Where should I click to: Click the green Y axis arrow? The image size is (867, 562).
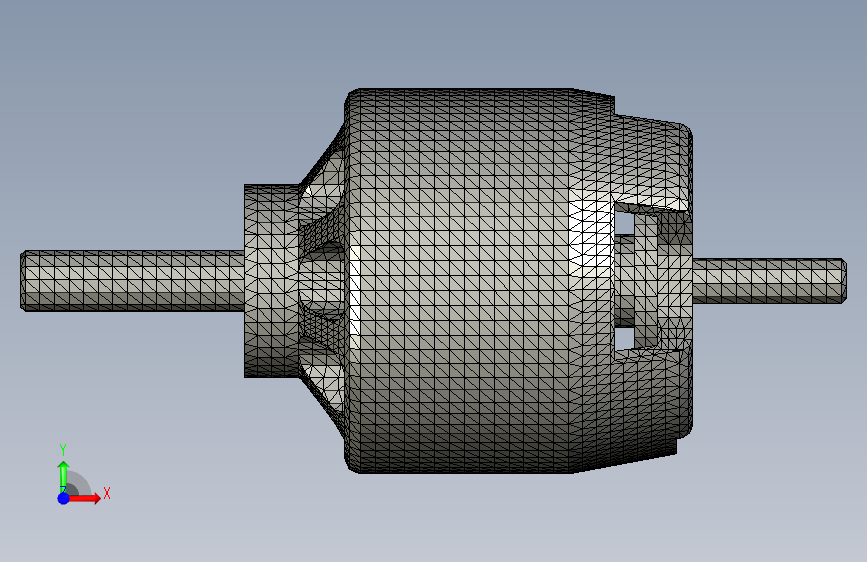pos(64,477)
